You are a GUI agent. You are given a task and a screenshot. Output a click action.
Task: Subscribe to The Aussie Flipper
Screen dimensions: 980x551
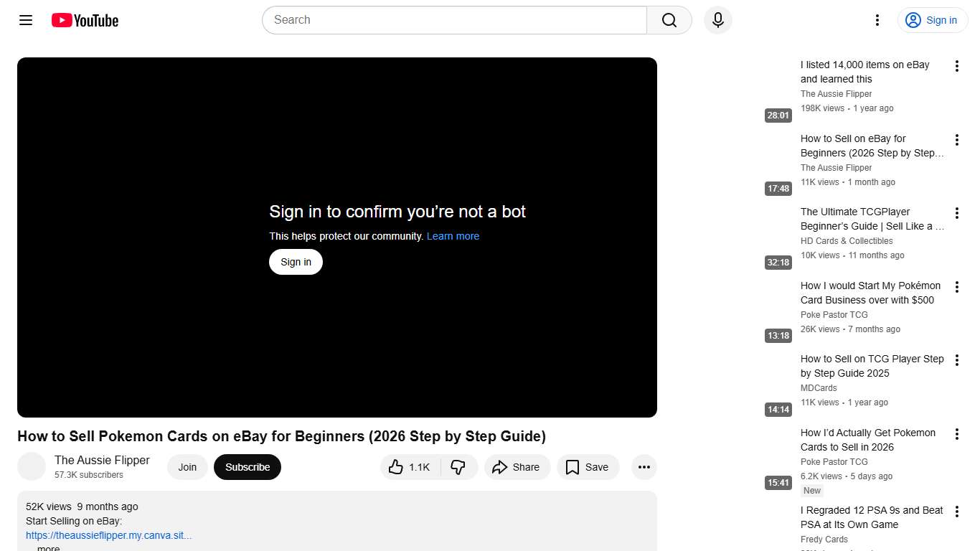coord(247,466)
